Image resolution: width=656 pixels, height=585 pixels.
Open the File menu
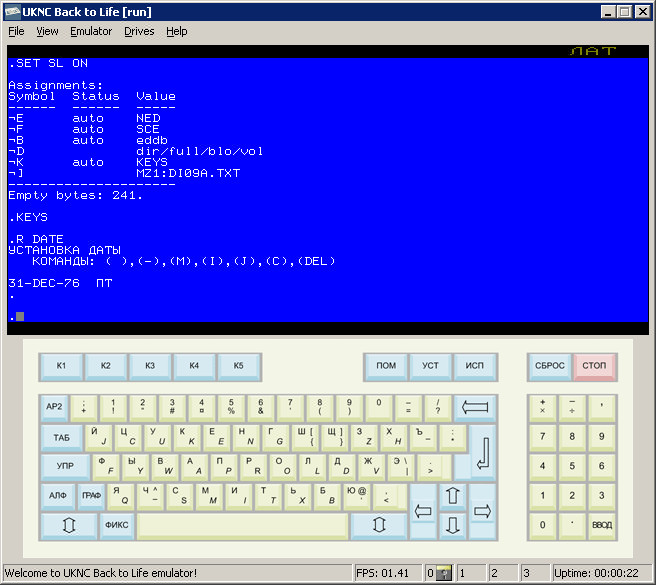[16, 31]
